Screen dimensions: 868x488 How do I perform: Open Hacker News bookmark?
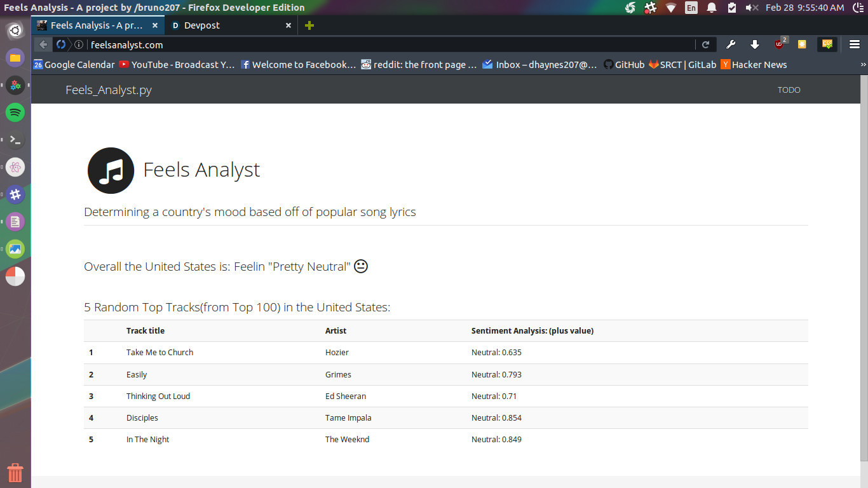tap(754, 65)
